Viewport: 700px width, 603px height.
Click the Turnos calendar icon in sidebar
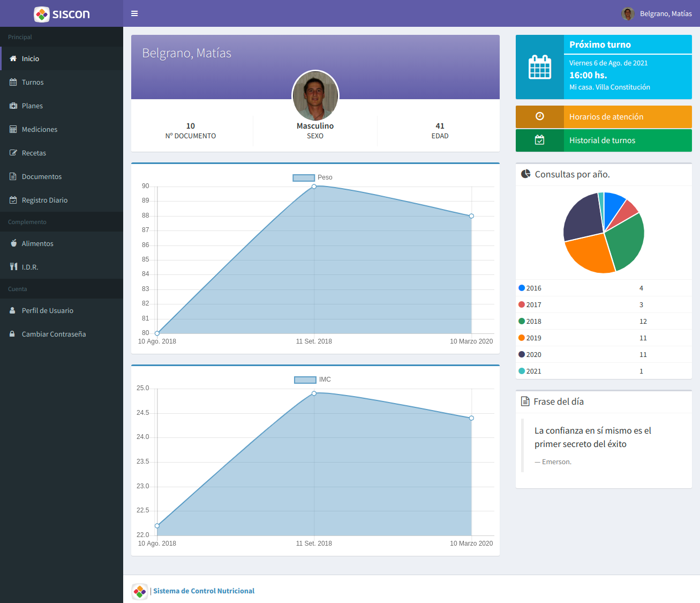point(13,82)
